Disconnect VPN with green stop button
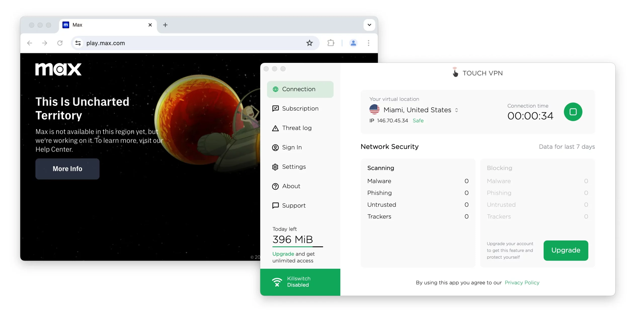 (573, 112)
